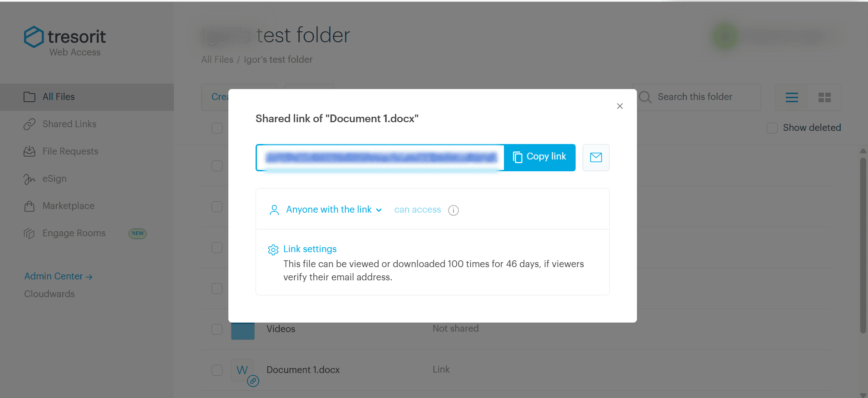
Task: Enable the Show deleted checkbox
Action: (x=772, y=128)
